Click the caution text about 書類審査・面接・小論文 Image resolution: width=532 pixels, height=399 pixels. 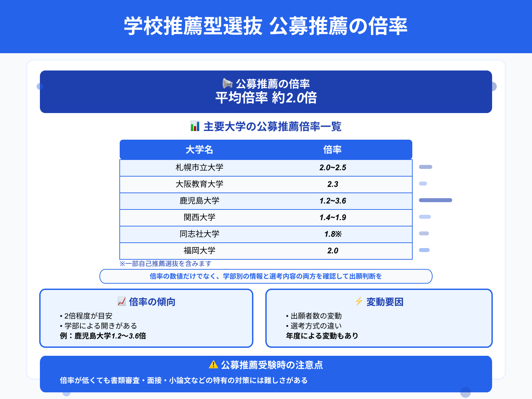[184, 380]
